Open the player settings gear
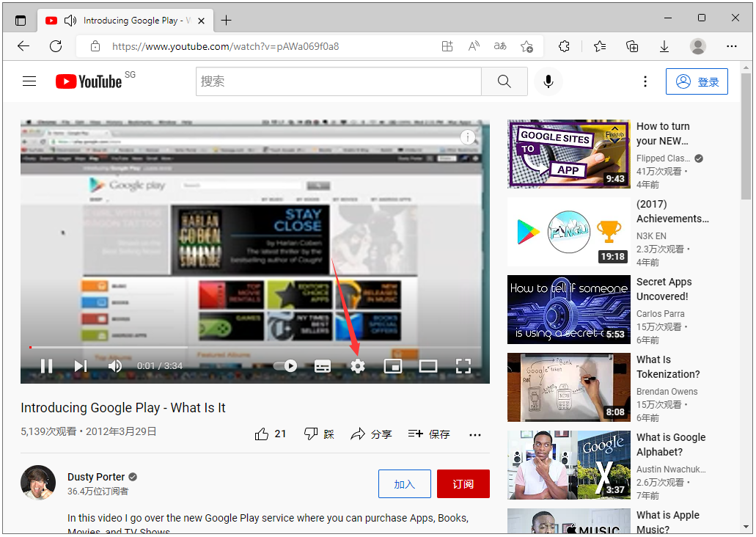The image size is (756, 537). pos(358,366)
